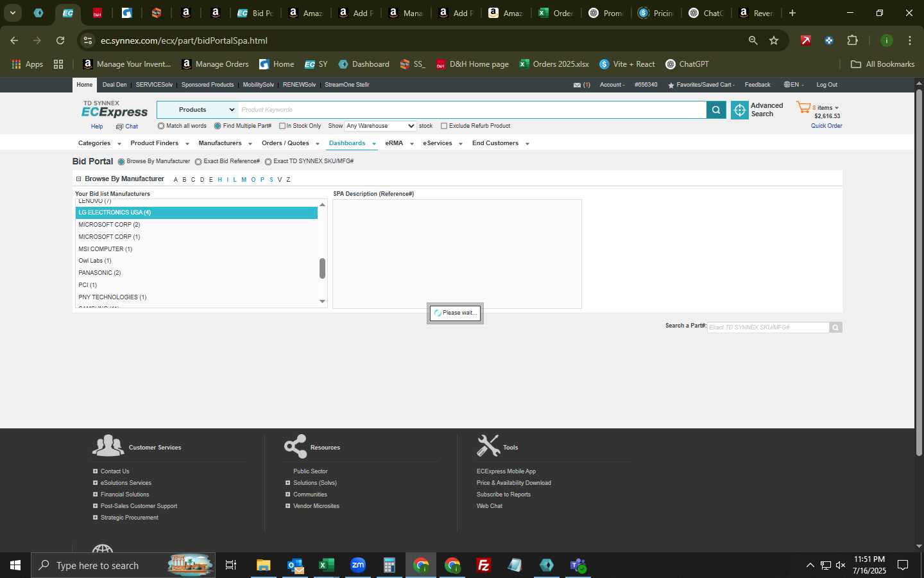The image size is (924, 578).
Task: Select Exact Bid Reference# radio
Action: [x=198, y=162]
